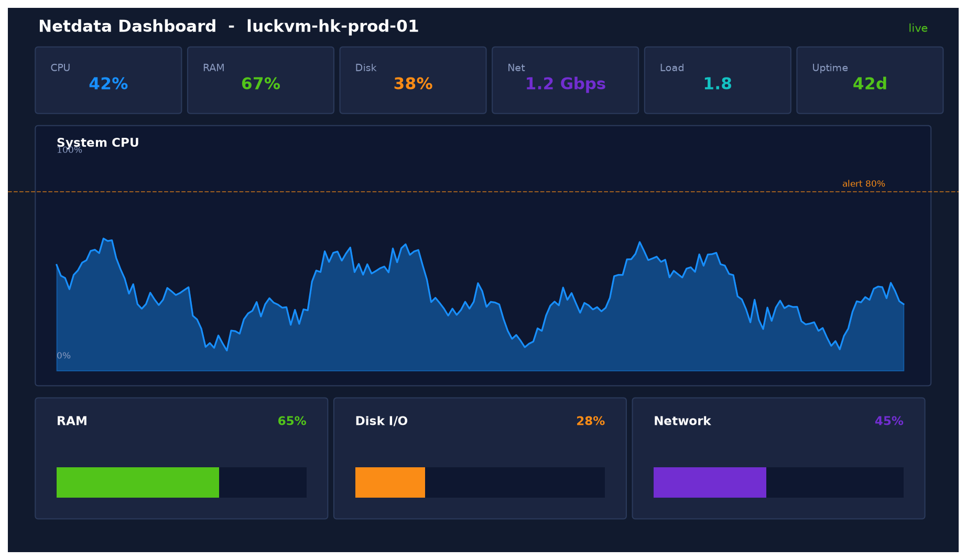Click the System CPU chart title
Screen dimensions: 966x560
tap(98, 142)
